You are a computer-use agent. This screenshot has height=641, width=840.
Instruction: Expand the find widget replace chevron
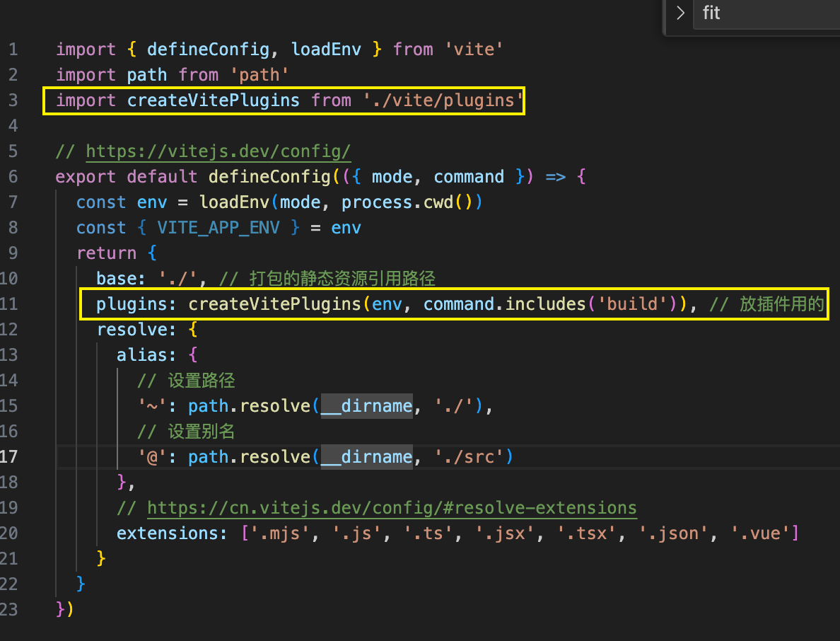(680, 13)
